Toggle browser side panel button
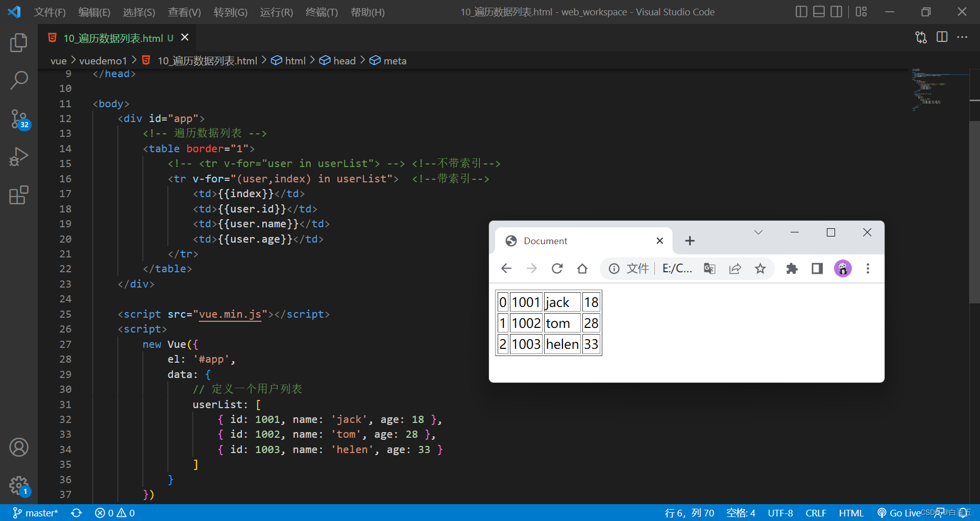The height and width of the screenshot is (521, 980). point(817,269)
